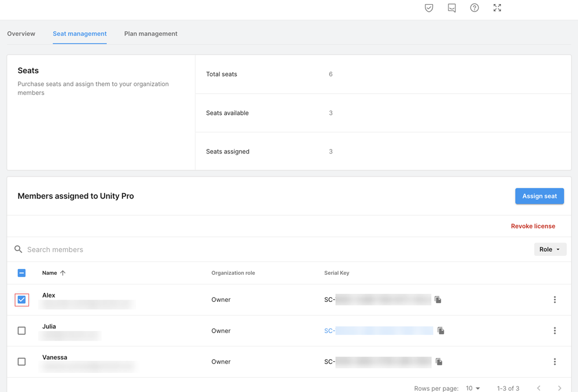
Task: Open Julia's highlighted serial key link
Action: pos(379,331)
